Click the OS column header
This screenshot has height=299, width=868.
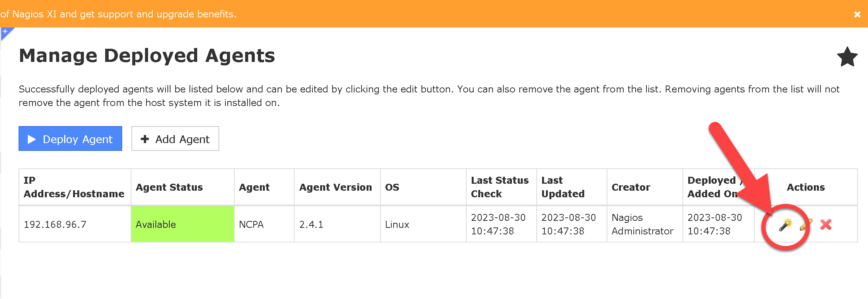point(392,187)
